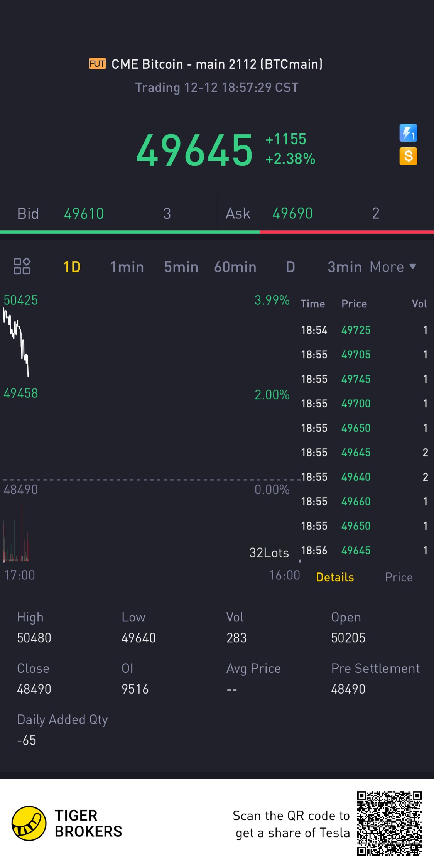The height and width of the screenshot is (868, 434).
Task: Tap the Tiger Brokers logo
Action: click(67, 823)
